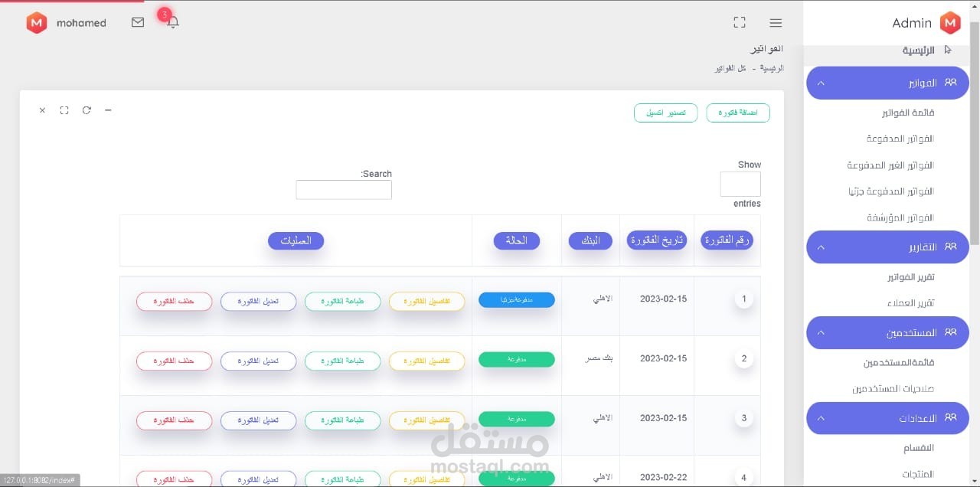
Task: Click invoice number 1 badge
Action: 743,299
